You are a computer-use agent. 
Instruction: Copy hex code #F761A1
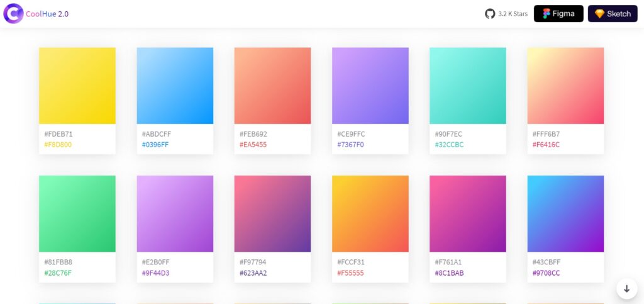coord(448,262)
